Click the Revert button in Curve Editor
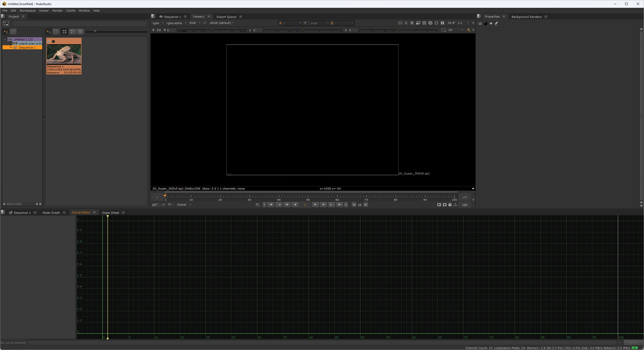 (633, 343)
